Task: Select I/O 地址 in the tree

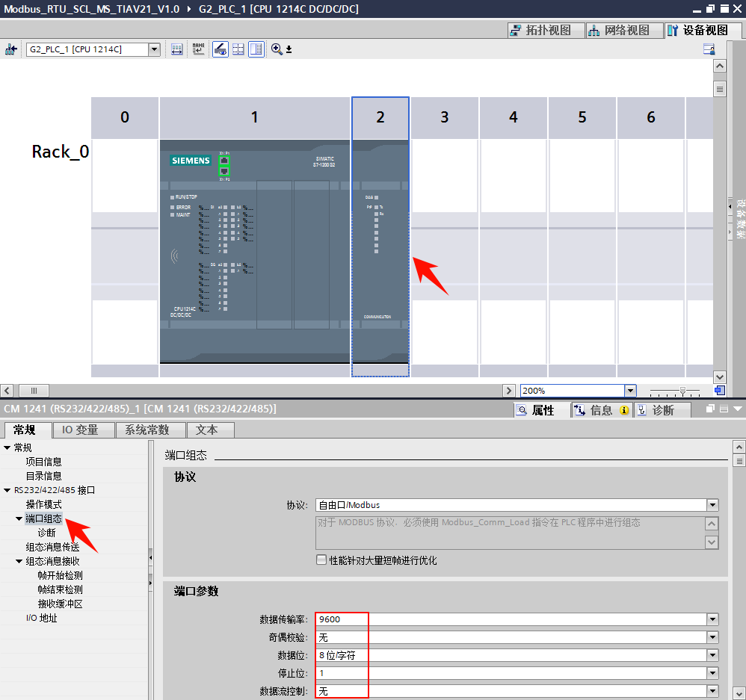Action: point(41,619)
